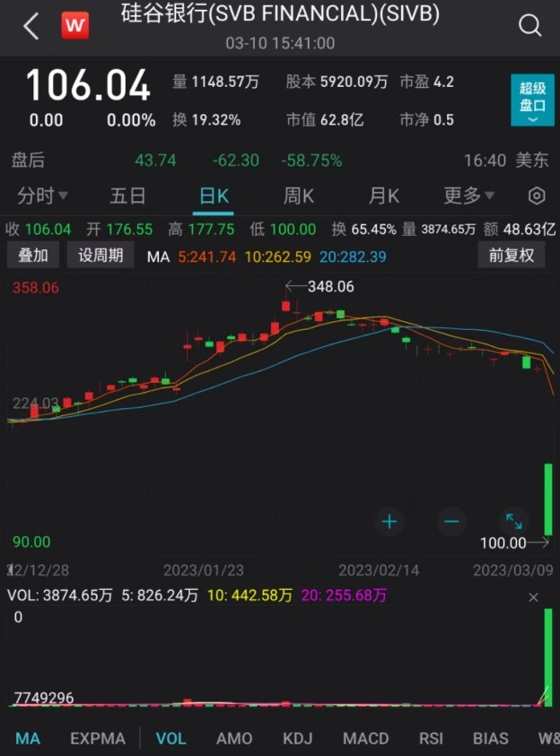Screen dimensions: 560x756
Task: Open search with the magnifier icon
Action: pyautogui.click(x=529, y=25)
